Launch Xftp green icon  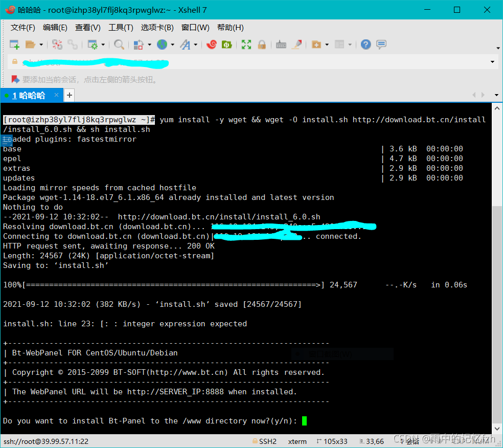pos(227,44)
